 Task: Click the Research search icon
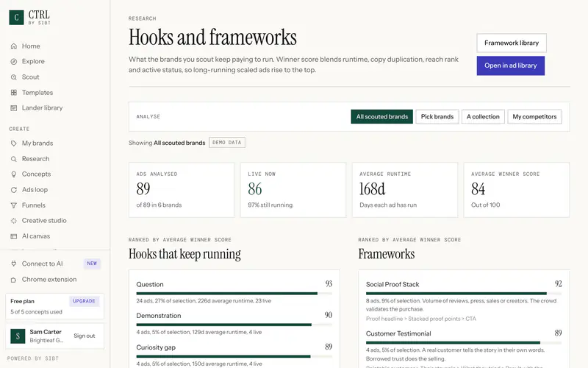(14, 159)
